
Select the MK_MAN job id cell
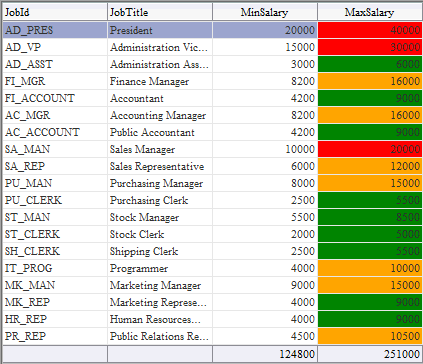[55, 285]
